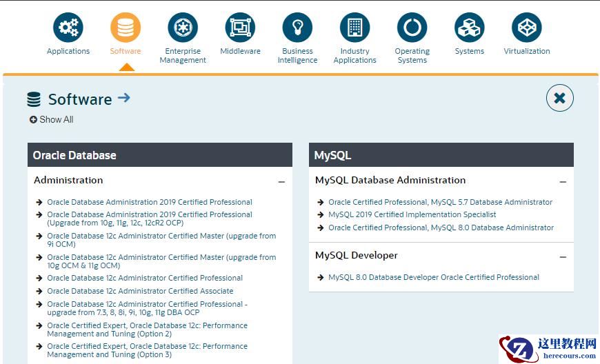
Task: Open MySQL 2019 Certified Implementation Specialist
Action: [x=412, y=214]
